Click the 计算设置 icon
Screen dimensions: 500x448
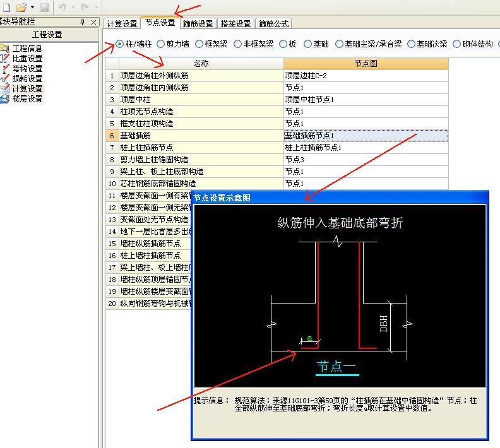5,88
